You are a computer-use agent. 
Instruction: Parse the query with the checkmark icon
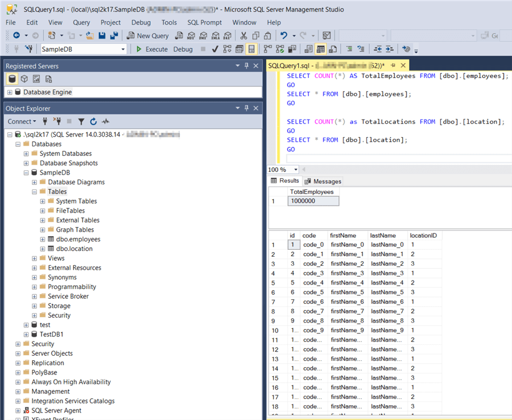214,49
